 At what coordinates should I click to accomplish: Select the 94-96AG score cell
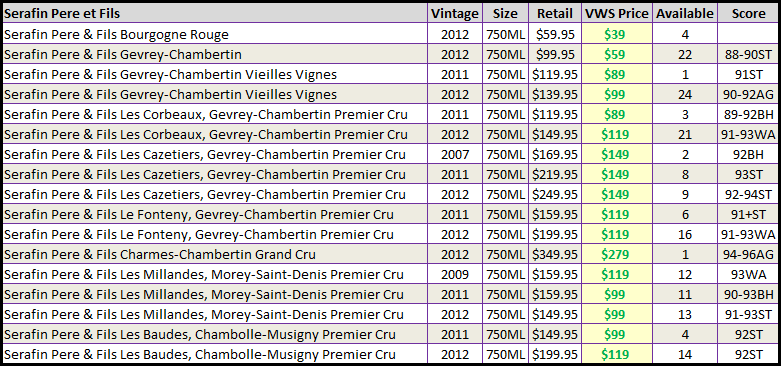pyautogui.click(x=748, y=254)
